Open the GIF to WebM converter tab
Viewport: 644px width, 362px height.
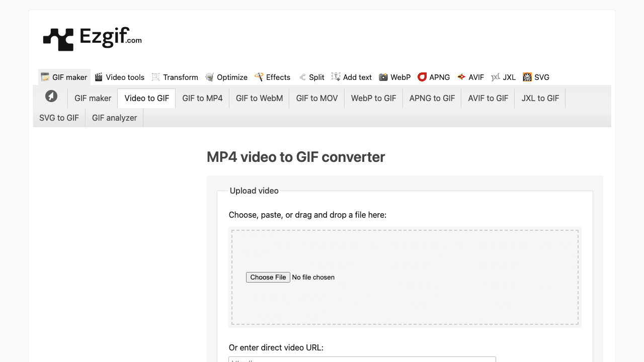(259, 98)
